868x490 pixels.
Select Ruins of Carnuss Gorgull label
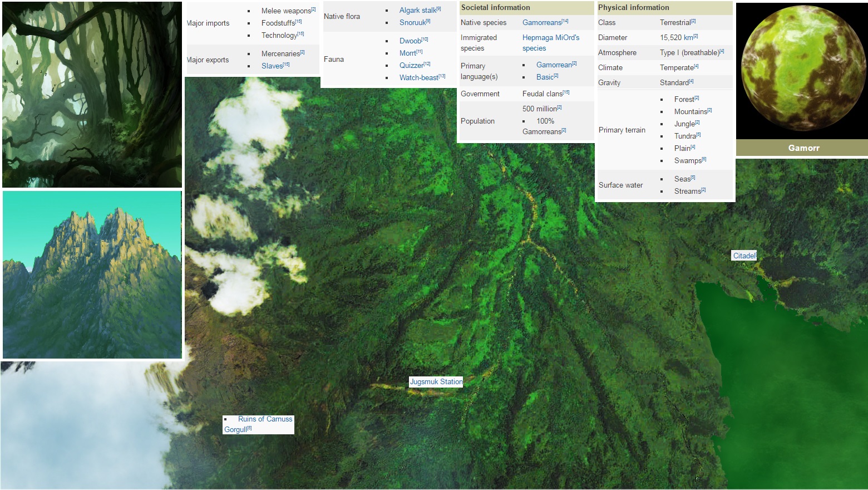[264, 419]
